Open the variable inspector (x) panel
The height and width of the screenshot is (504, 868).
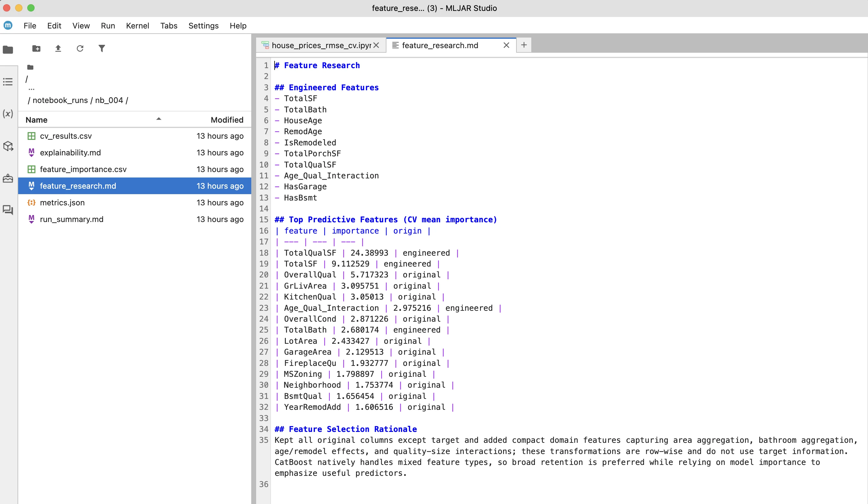point(8,114)
